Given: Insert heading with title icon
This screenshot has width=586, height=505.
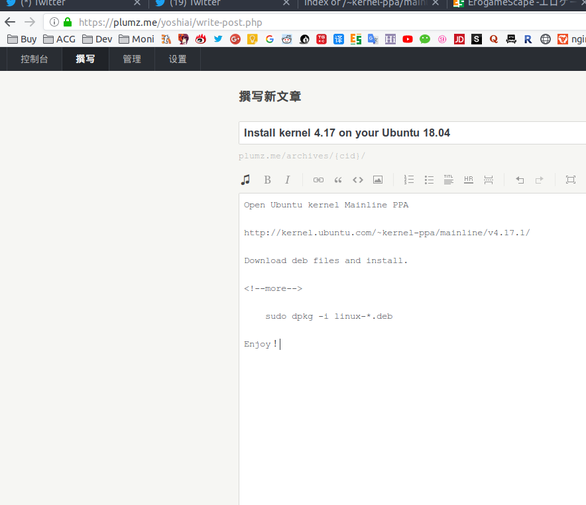Looking at the screenshot, I should (448, 180).
